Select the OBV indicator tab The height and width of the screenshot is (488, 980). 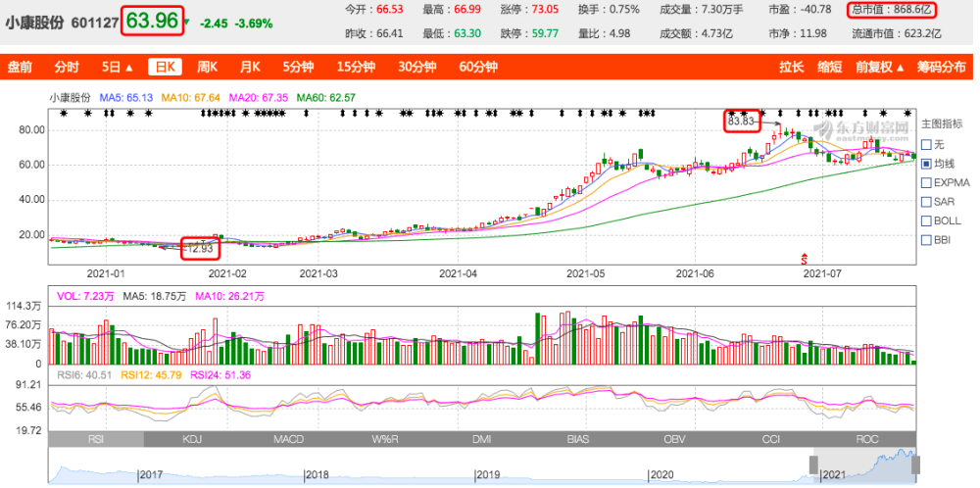coord(674,440)
